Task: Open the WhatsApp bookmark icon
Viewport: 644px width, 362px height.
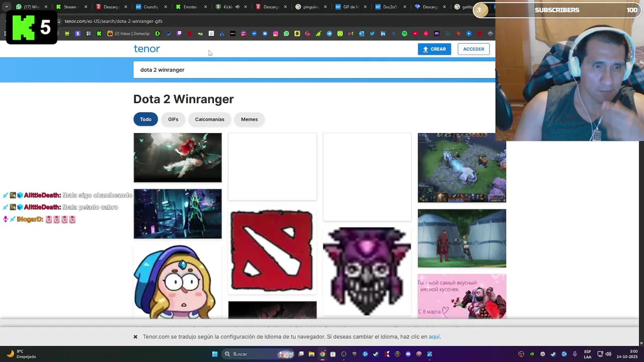Action: pos(286,34)
